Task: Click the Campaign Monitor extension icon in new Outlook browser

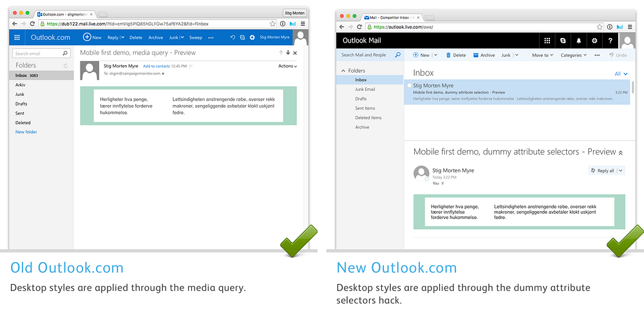Action: tap(620, 26)
